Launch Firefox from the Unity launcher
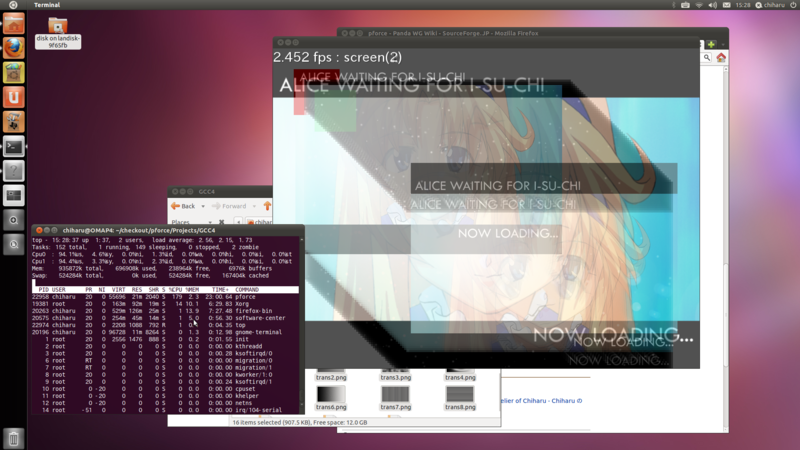800x450 pixels. tap(14, 48)
